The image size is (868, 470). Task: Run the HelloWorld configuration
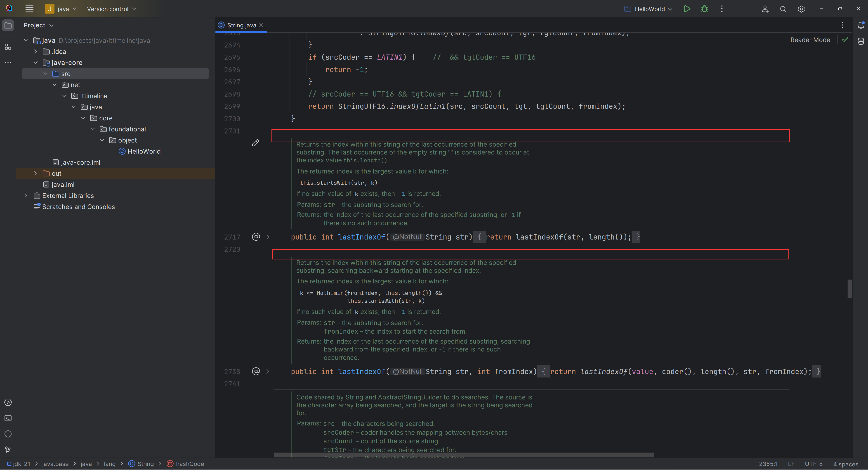(687, 9)
